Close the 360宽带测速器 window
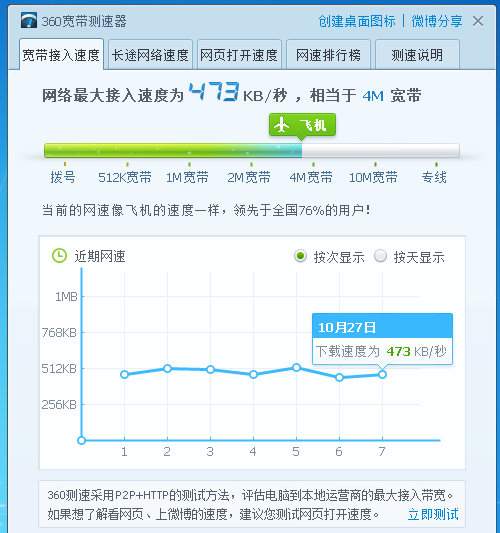The image size is (500, 533). [478, 21]
